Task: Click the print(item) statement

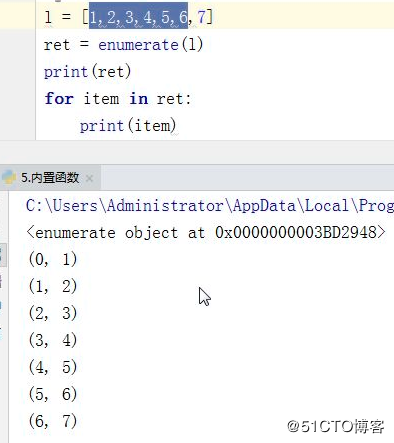Action: (x=128, y=126)
